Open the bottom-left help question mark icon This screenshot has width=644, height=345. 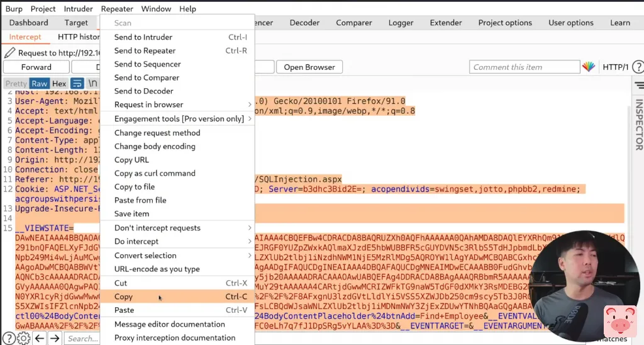click(x=9, y=339)
